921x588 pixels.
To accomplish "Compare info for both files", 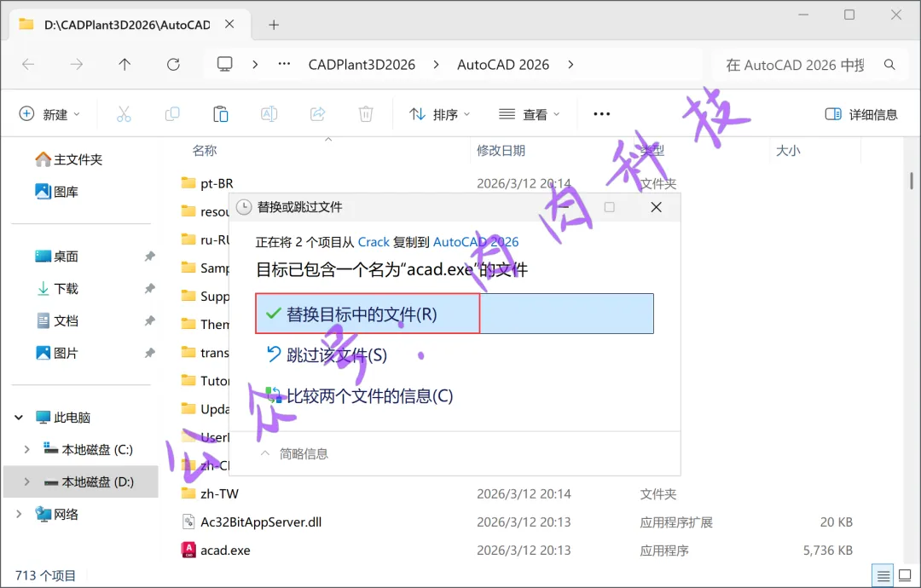I will pyautogui.click(x=360, y=396).
